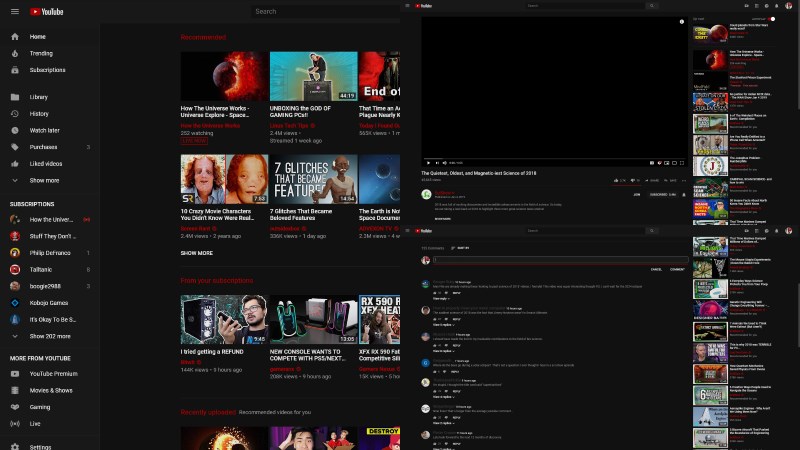This screenshot has height=450, width=800.
Task: Open player settings gear in video controls
Action: pyautogui.click(x=660, y=163)
